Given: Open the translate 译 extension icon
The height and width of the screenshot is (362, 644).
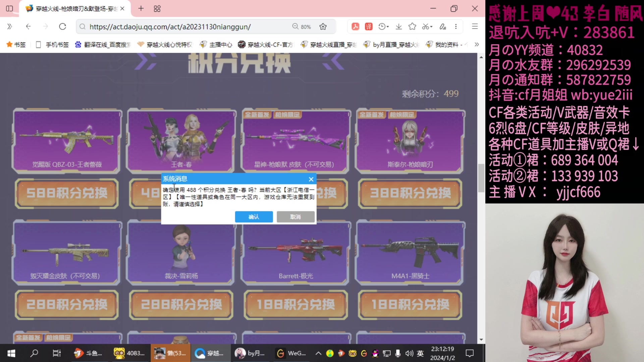Looking at the screenshot, I should point(369,26).
